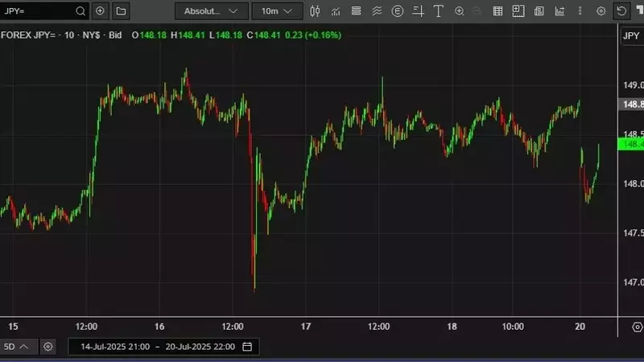Image resolution: width=644 pixels, height=362 pixels.
Task: Open chart settings gear in top toolbar
Action: 601,11
